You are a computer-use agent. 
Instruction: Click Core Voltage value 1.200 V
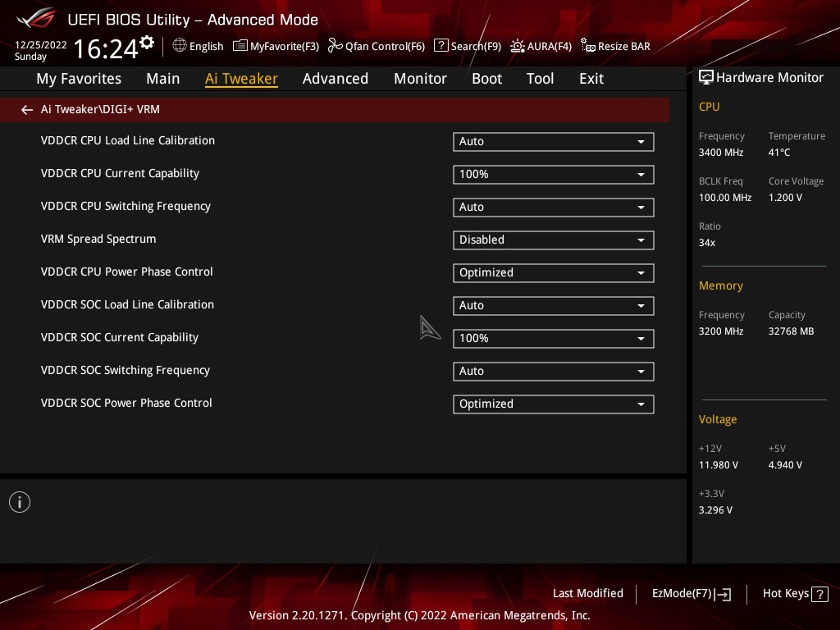pyautogui.click(x=785, y=198)
